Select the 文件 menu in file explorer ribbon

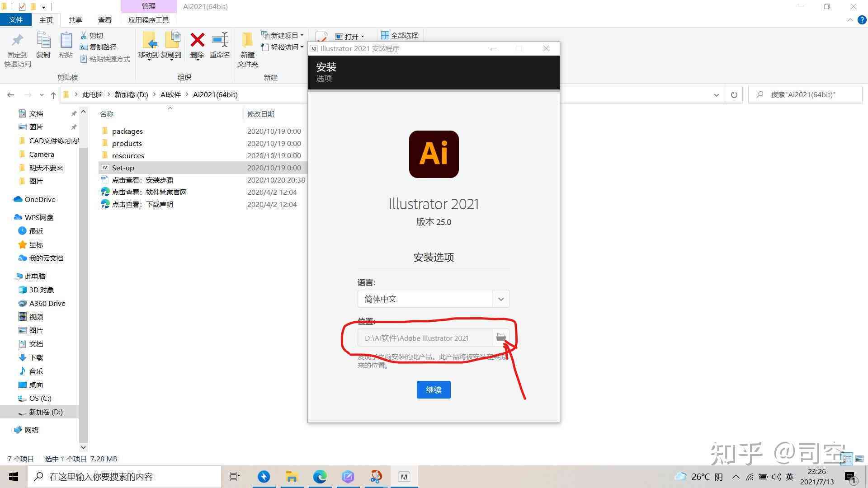click(16, 20)
